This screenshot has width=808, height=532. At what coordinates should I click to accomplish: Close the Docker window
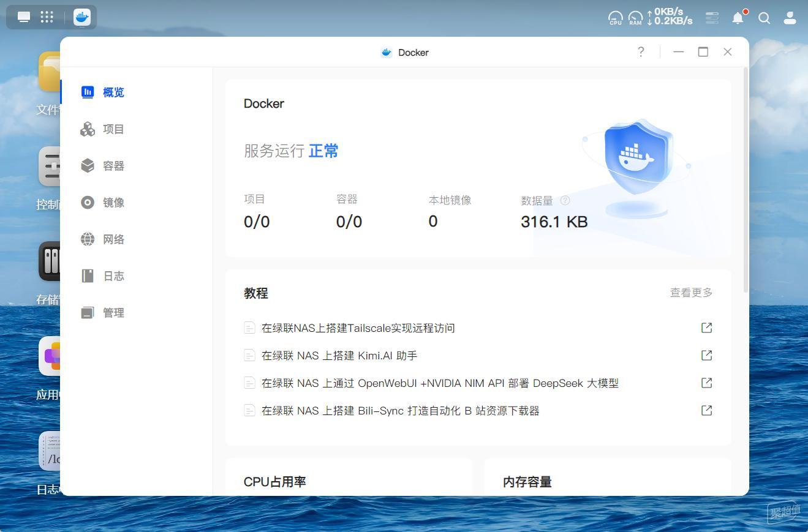(x=728, y=52)
